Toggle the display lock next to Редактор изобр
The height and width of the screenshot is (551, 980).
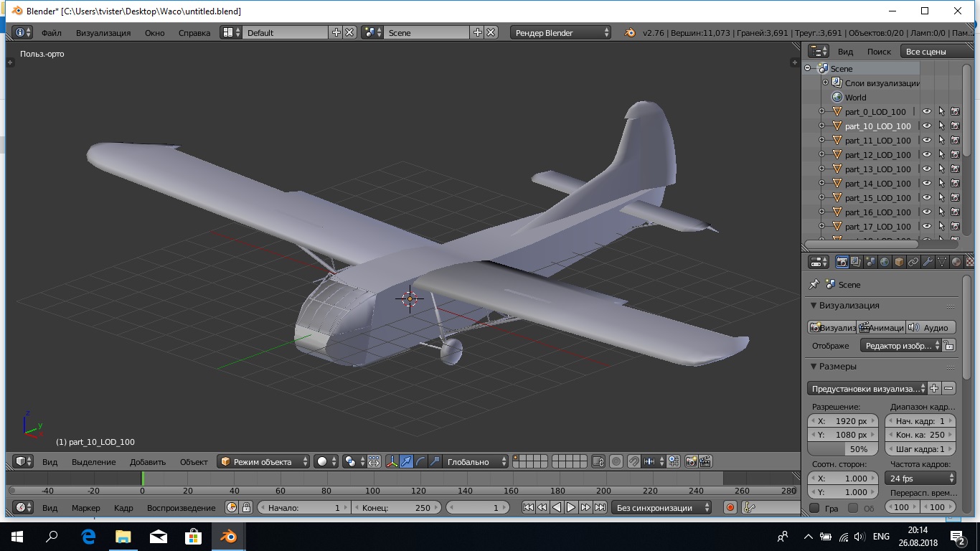(949, 345)
